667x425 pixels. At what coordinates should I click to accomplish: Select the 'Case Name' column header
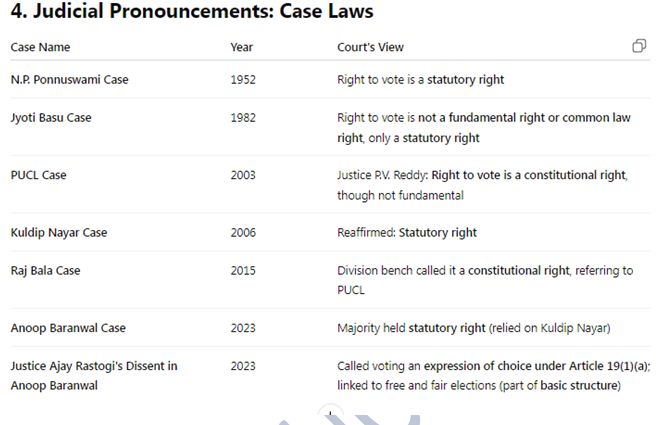pyautogui.click(x=40, y=47)
